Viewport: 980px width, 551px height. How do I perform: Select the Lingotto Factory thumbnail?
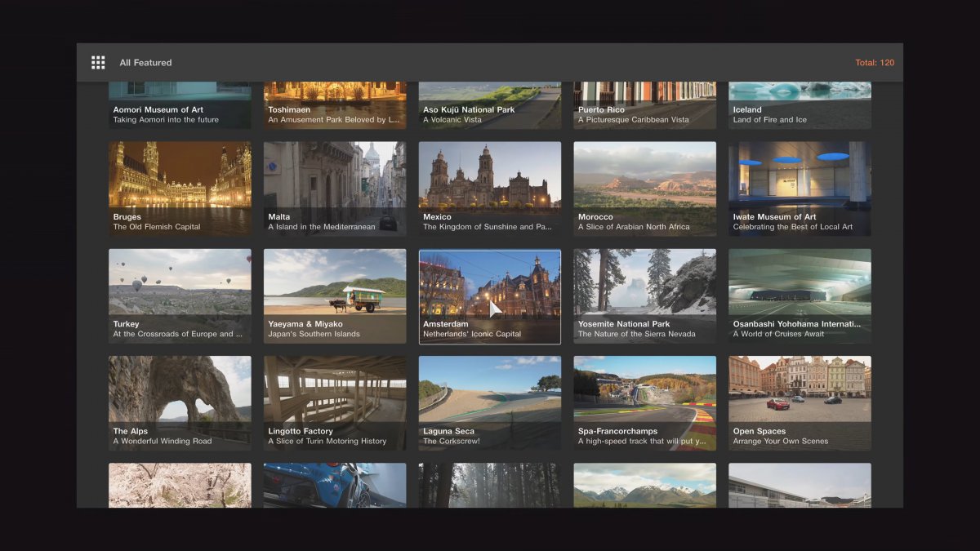coord(335,403)
